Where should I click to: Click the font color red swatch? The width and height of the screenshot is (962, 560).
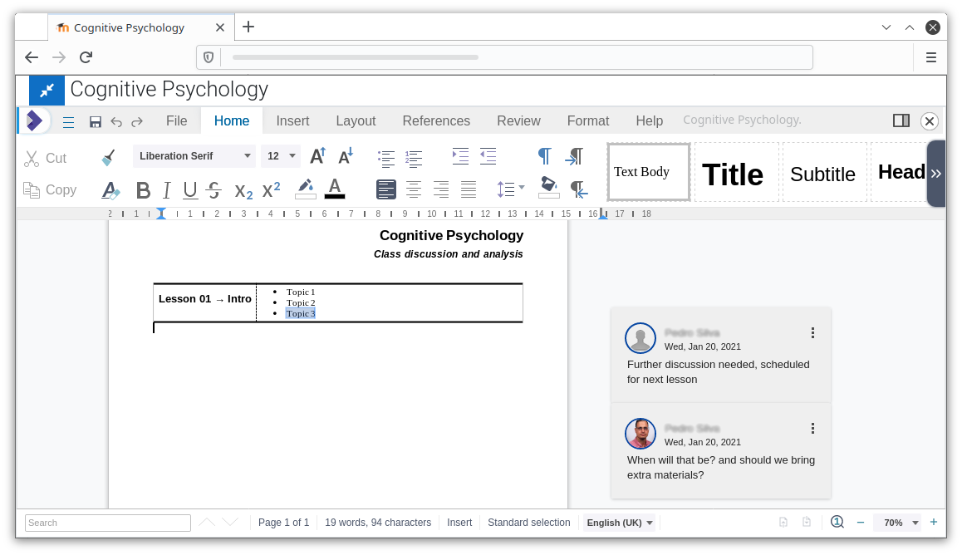334,189
